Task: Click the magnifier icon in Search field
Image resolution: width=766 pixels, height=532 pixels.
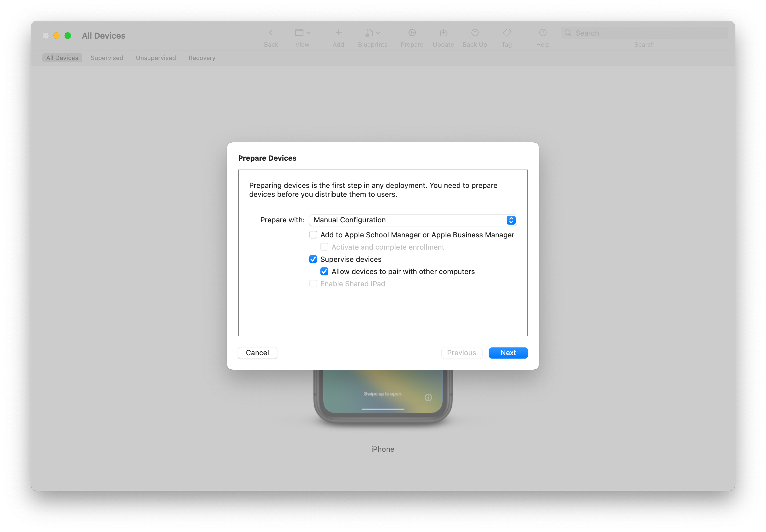Action: [568, 33]
